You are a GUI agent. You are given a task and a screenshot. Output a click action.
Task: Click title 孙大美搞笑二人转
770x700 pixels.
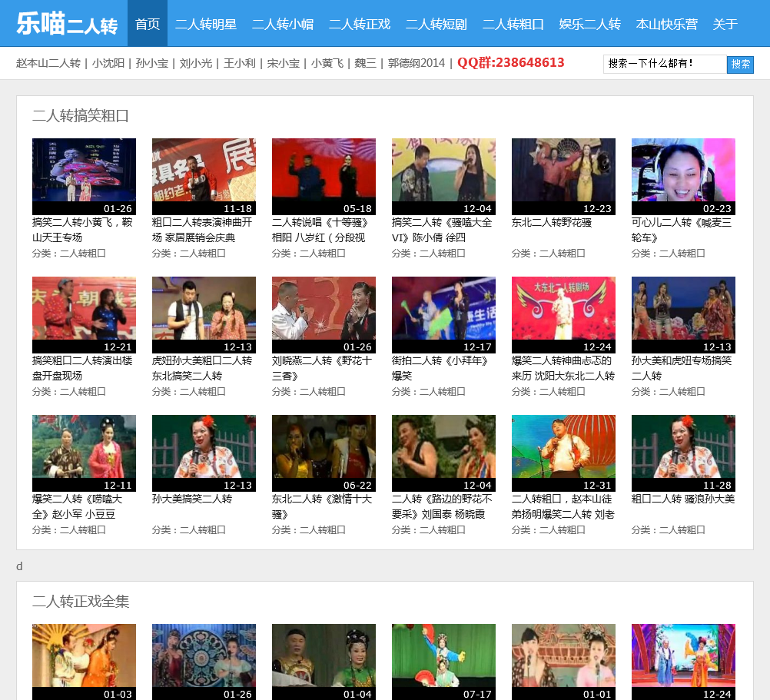[192, 499]
